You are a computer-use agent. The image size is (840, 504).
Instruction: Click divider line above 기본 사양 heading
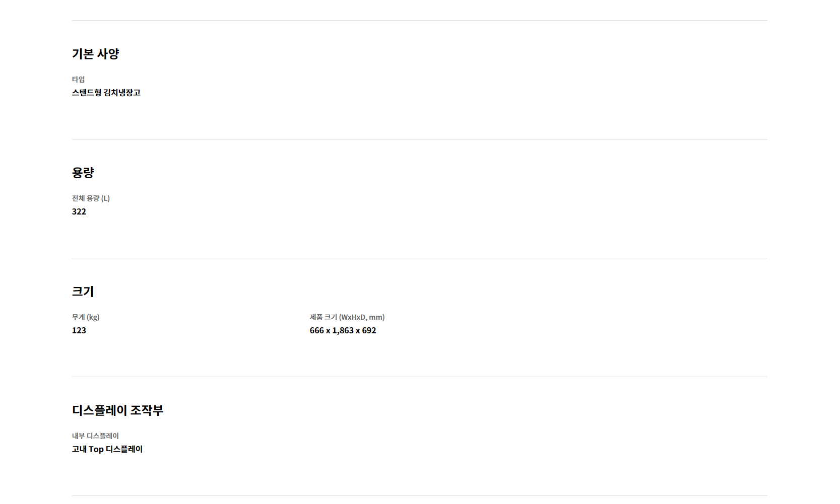coord(420,20)
